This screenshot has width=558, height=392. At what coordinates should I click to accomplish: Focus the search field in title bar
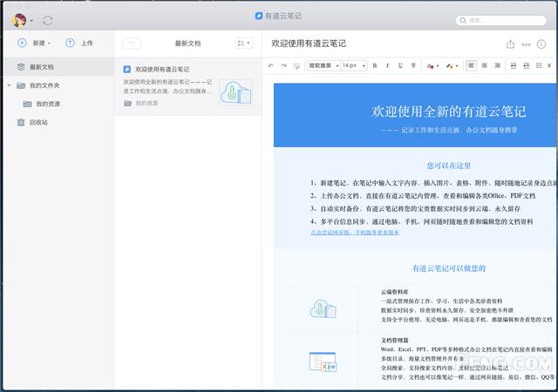(x=500, y=20)
